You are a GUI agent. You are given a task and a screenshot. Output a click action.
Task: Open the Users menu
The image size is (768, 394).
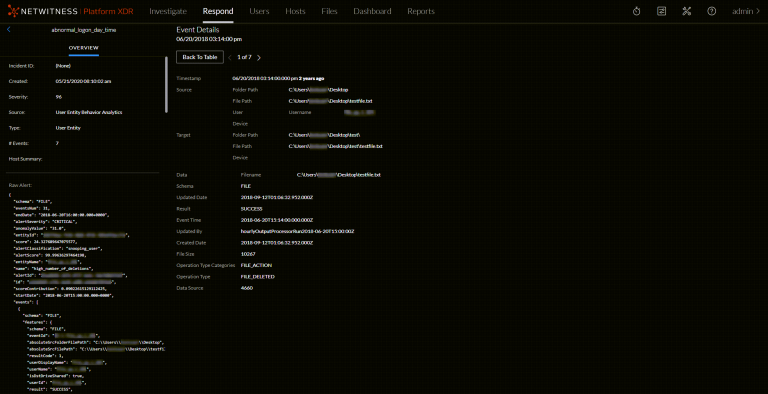[259, 11]
